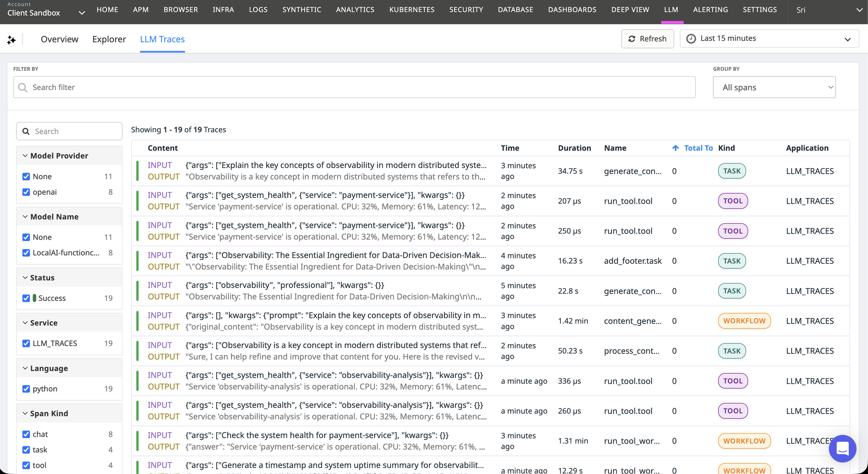
Task: Toggle the chat span kind checkbox
Action: click(x=26, y=434)
